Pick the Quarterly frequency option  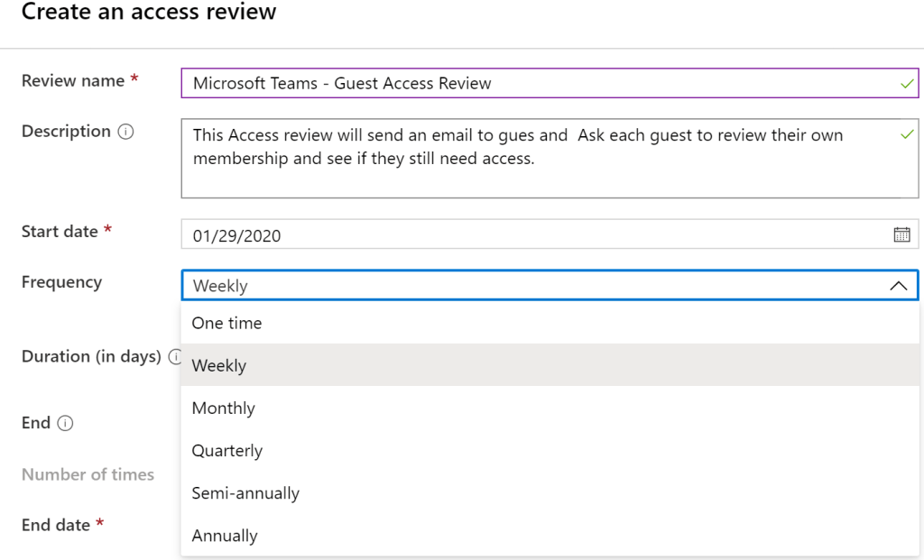[x=227, y=450]
